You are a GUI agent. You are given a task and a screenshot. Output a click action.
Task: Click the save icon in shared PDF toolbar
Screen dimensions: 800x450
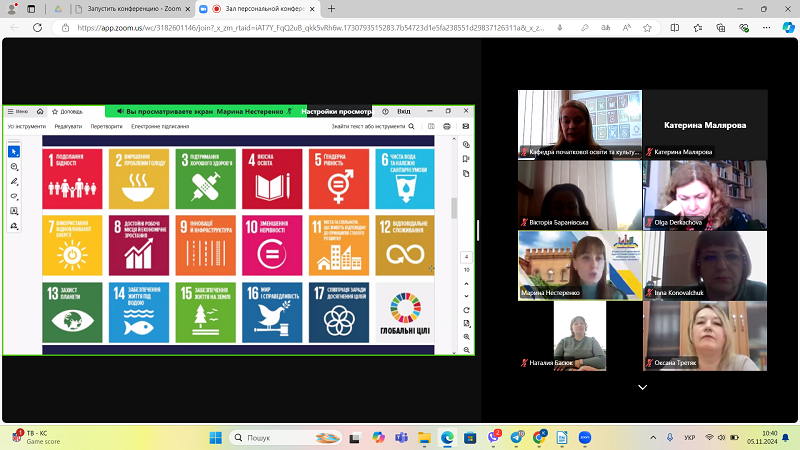(x=431, y=127)
